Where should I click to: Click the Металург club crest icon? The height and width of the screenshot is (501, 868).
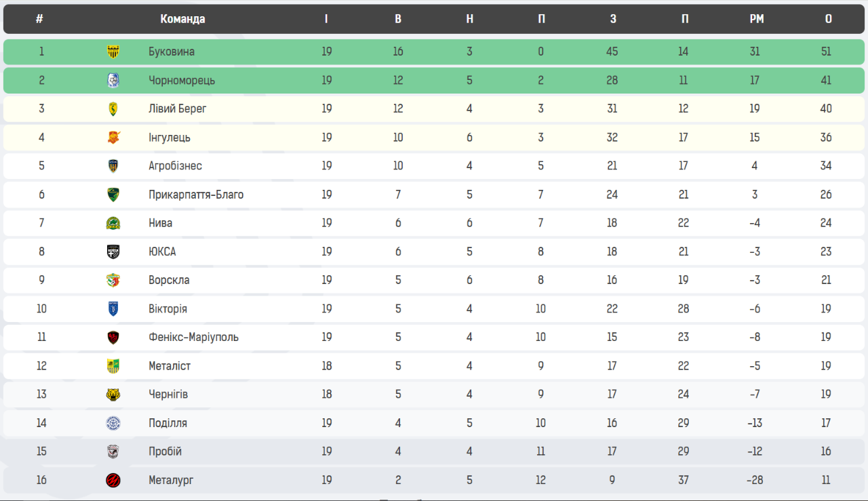[113, 480]
